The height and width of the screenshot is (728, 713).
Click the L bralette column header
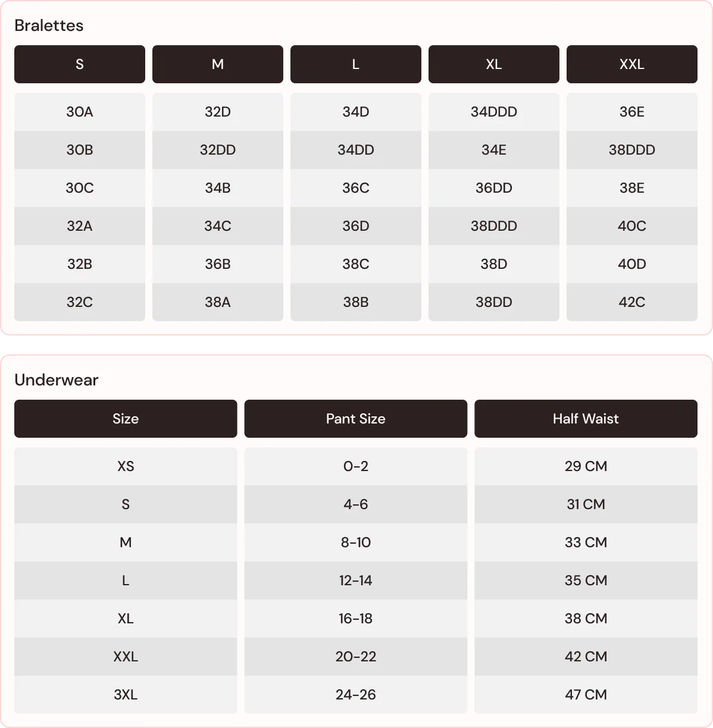(x=356, y=64)
